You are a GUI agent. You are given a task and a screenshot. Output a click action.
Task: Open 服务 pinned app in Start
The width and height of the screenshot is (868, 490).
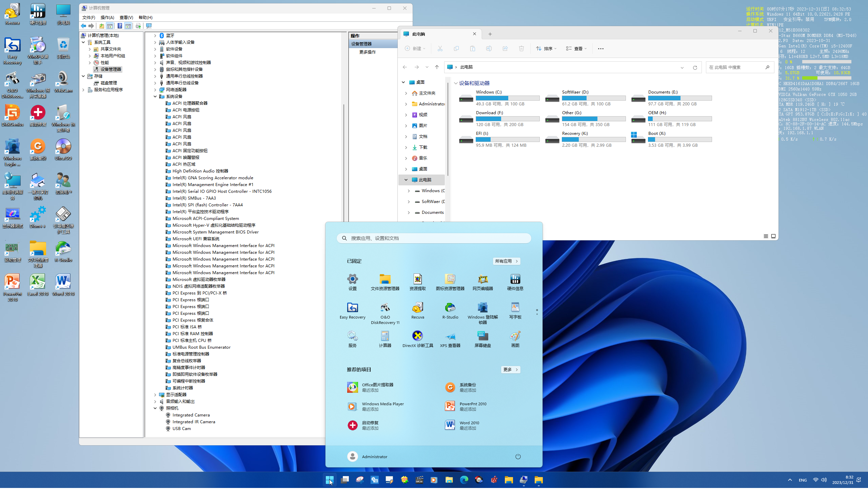(352, 339)
